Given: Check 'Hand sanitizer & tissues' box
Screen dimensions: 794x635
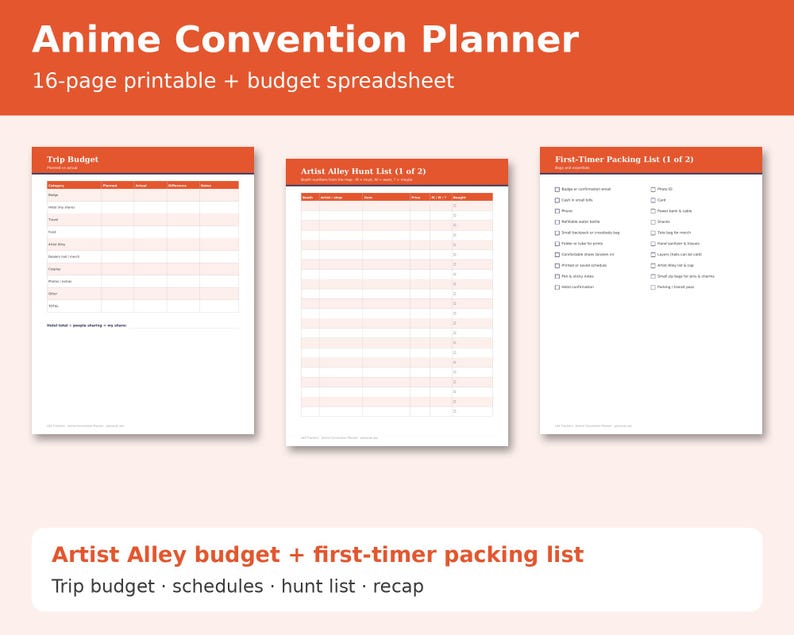Looking at the screenshot, I should pyautogui.click(x=653, y=244).
